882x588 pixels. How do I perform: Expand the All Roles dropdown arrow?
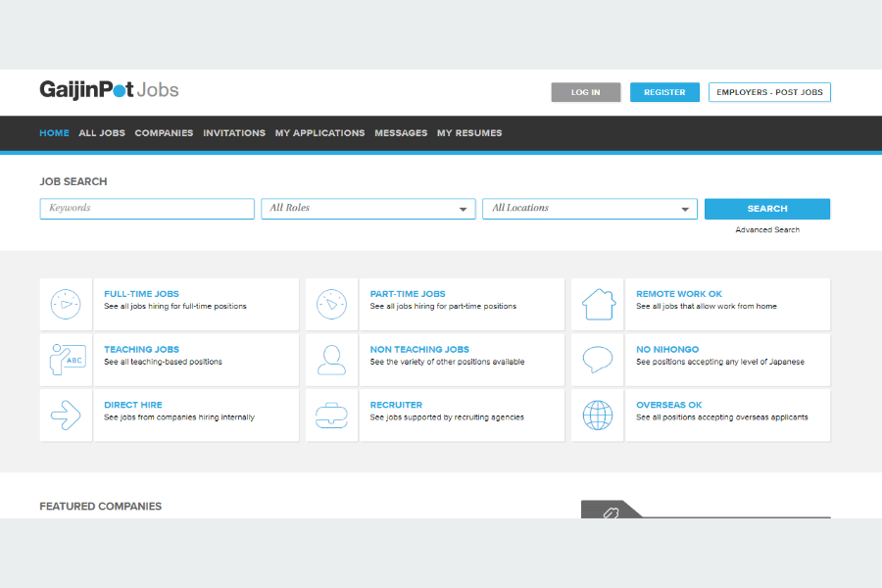(463, 210)
